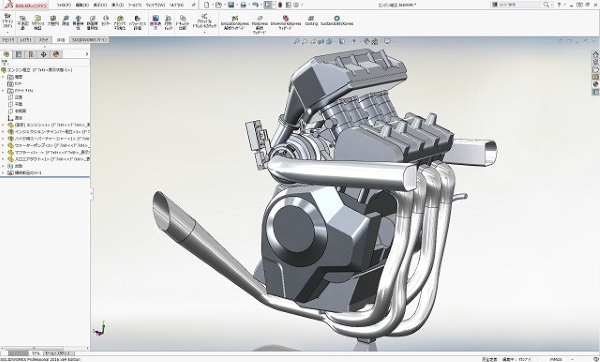Expand the FeatureManager panel chevron arrow
The width and height of the screenshot is (600, 362).
point(86,54)
